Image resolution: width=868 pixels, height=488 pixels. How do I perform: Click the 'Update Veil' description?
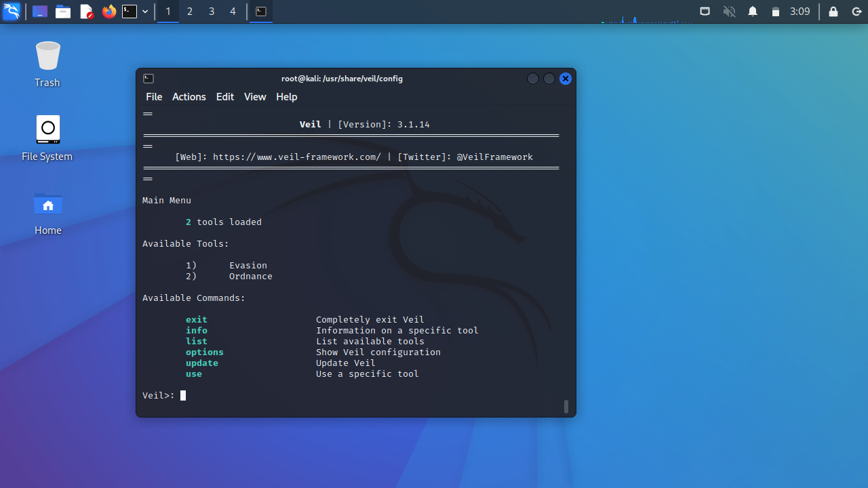pos(346,363)
